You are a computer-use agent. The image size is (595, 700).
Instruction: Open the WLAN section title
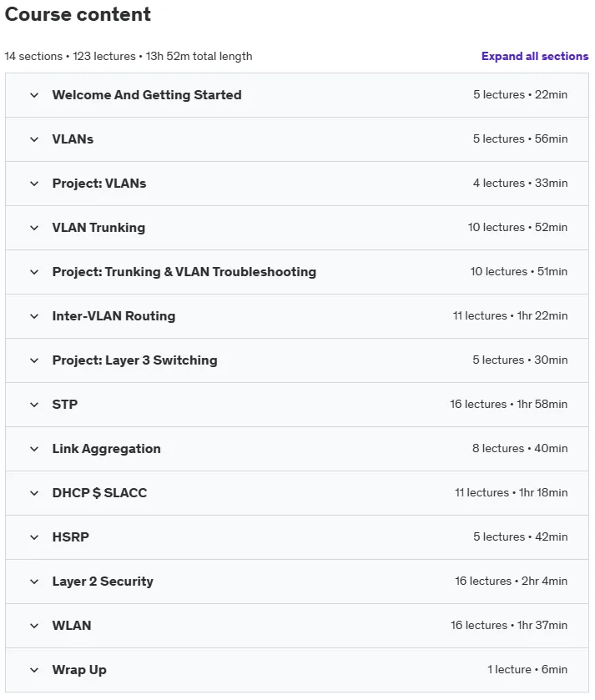click(72, 626)
